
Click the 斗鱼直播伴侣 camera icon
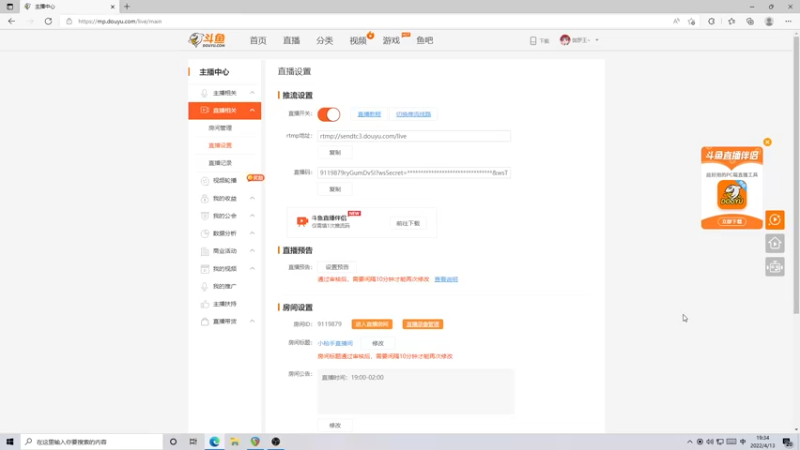point(302,221)
